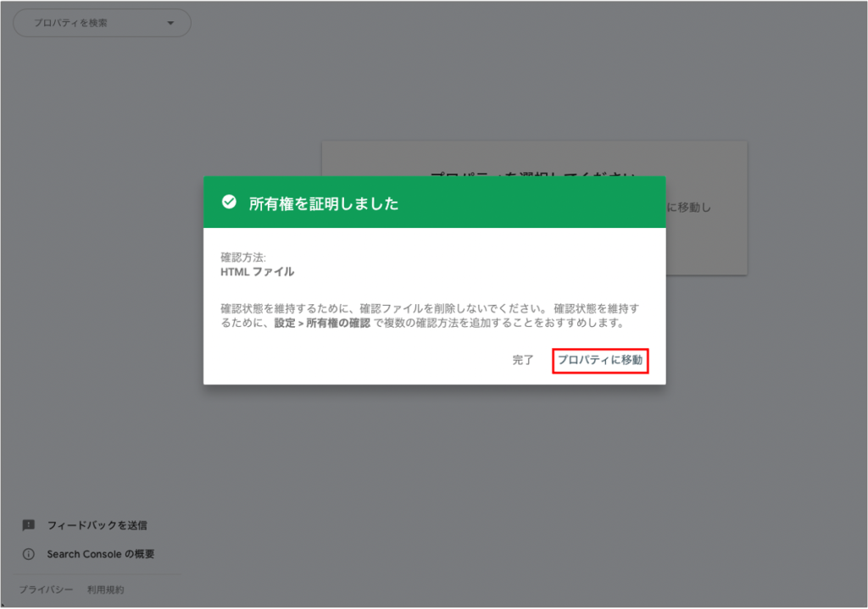This screenshot has height=609, width=868.
Task: Open the プロパティを検索 dropdown
Action: point(102,23)
